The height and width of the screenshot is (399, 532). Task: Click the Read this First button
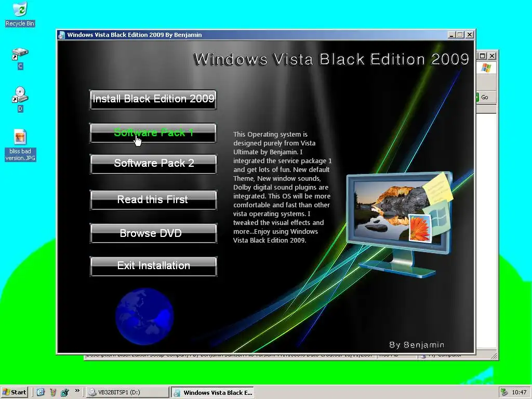[153, 199]
